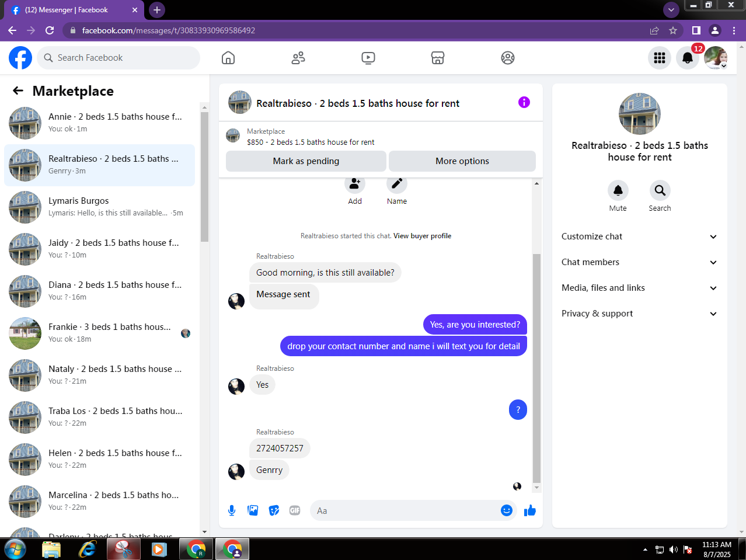Toggle the browser side panel
746x560 pixels.
tap(696, 30)
